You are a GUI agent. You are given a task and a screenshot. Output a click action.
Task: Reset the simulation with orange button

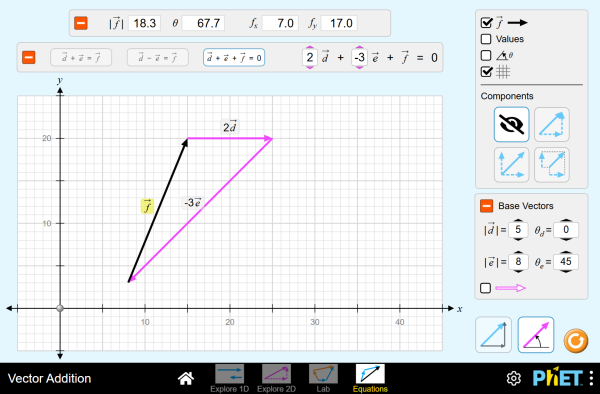tap(576, 340)
